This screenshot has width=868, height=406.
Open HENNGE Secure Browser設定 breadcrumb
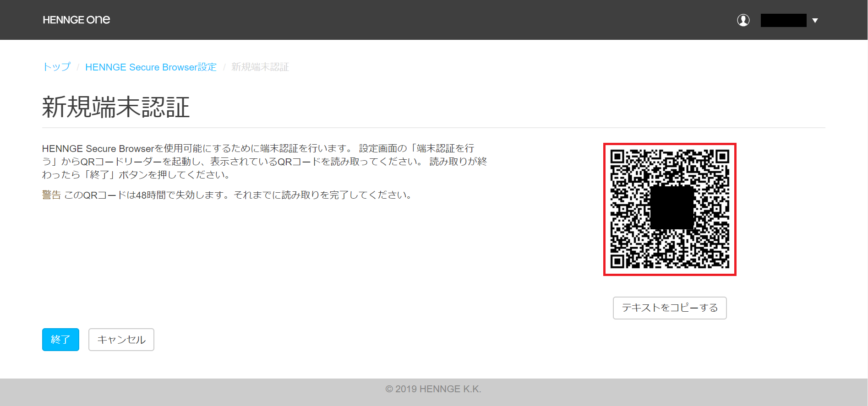click(x=151, y=67)
